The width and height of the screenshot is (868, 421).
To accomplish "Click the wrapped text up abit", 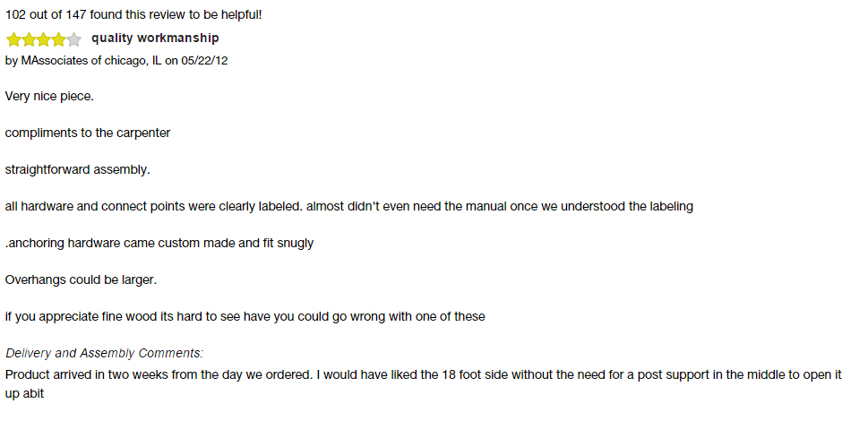I will (x=24, y=395).
